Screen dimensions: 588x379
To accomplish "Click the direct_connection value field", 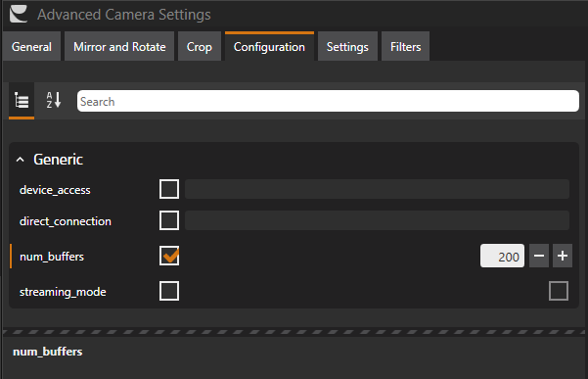I will click(377, 220).
